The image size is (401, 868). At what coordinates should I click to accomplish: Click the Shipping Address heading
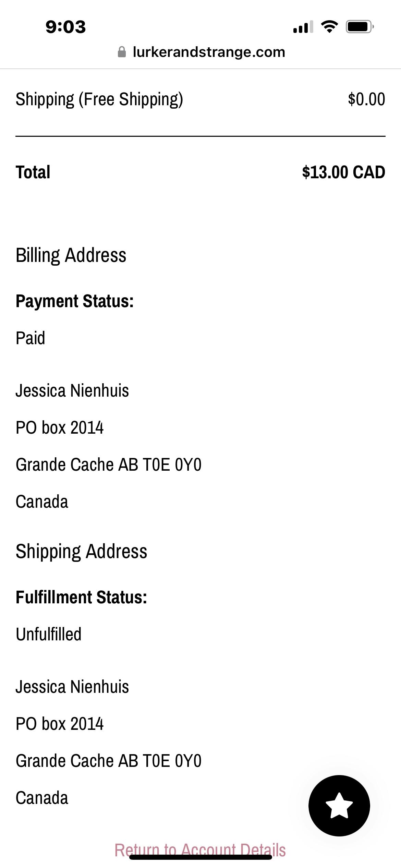click(x=82, y=551)
